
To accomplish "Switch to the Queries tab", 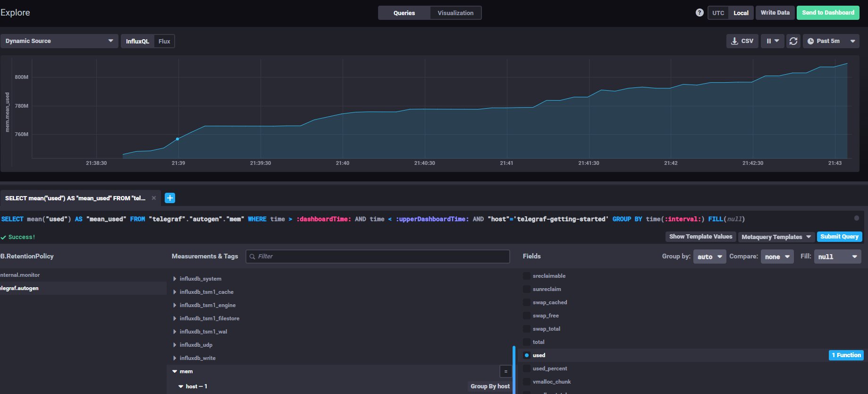I will (x=404, y=13).
